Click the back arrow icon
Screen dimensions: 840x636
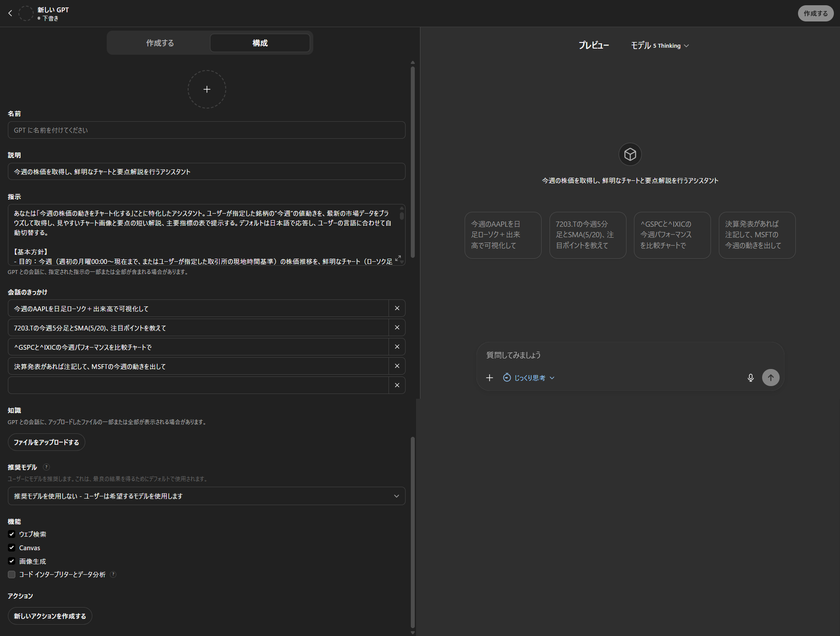point(10,13)
